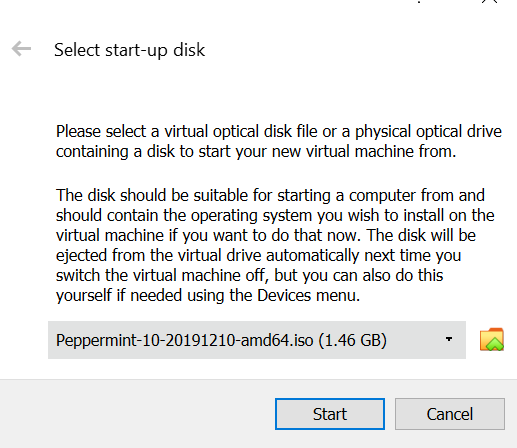This screenshot has height=448, width=517.
Task: Return to previous wizard page arrow
Action: coord(21,49)
